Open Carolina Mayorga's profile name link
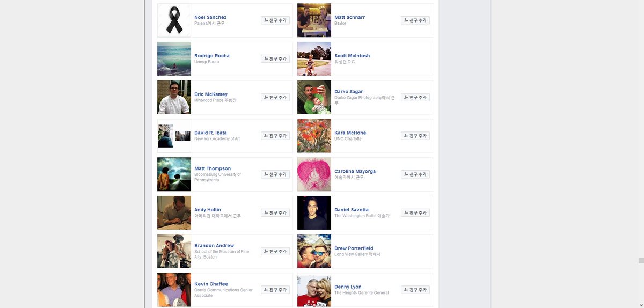Screen dimensions: 644x308 coord(355,171)
